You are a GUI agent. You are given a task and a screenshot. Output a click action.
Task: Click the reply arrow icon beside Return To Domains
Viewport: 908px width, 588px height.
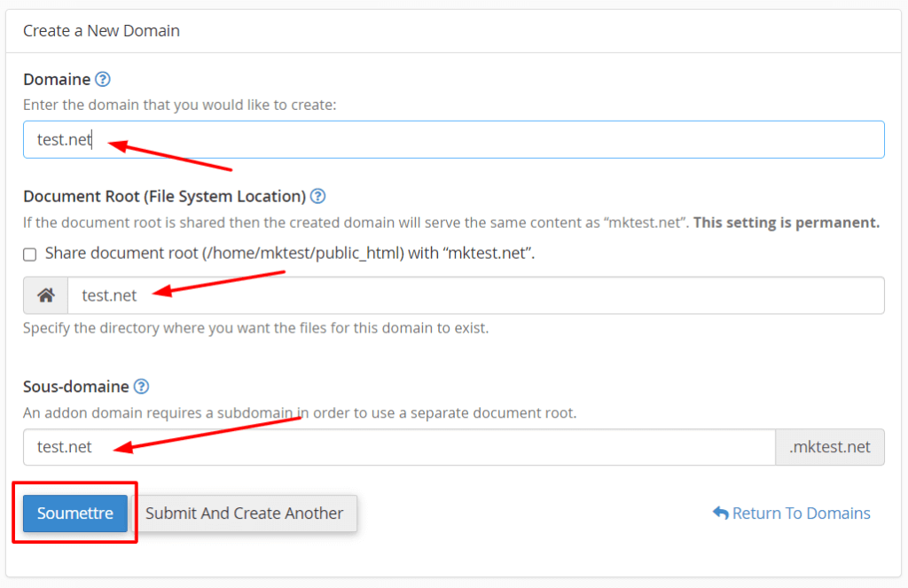click(720, 514)
